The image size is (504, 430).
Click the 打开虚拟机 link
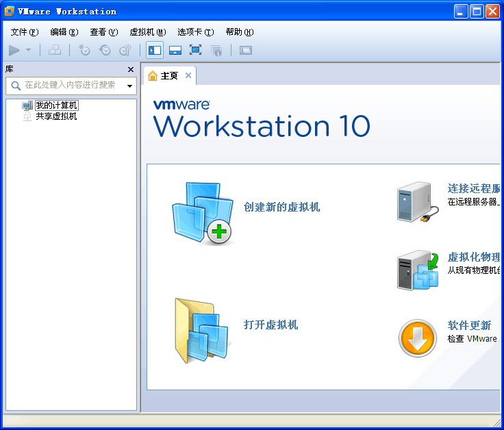[270, 325]
